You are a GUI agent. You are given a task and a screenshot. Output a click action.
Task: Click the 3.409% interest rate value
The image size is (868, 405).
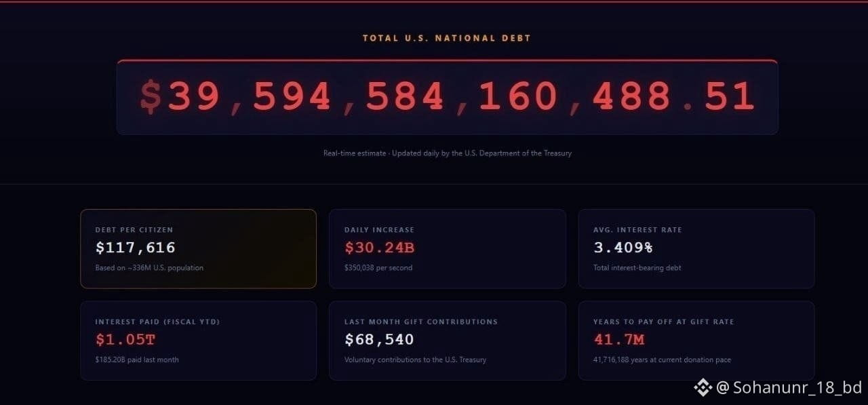623,248
